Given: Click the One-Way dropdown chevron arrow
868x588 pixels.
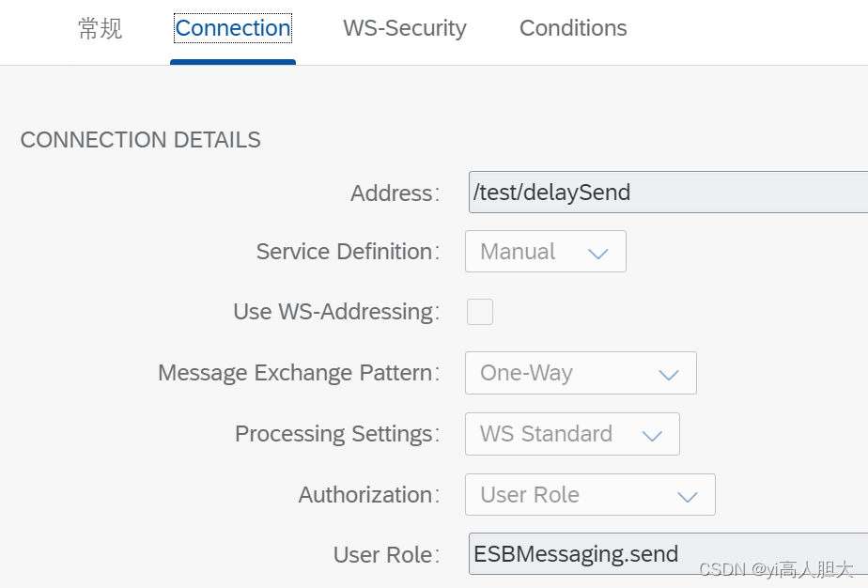Looking at the screenshot, I should pyautogui.click(x=669, y=375).
